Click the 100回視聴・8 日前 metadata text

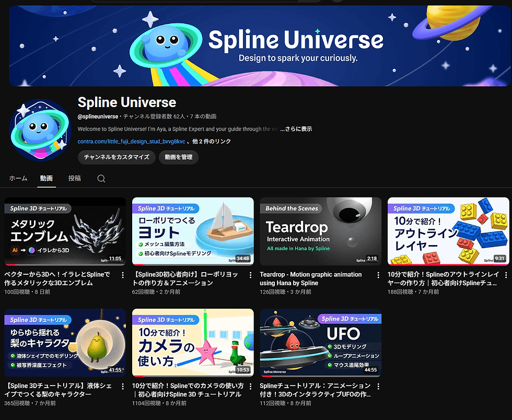(x=27, y=291)
